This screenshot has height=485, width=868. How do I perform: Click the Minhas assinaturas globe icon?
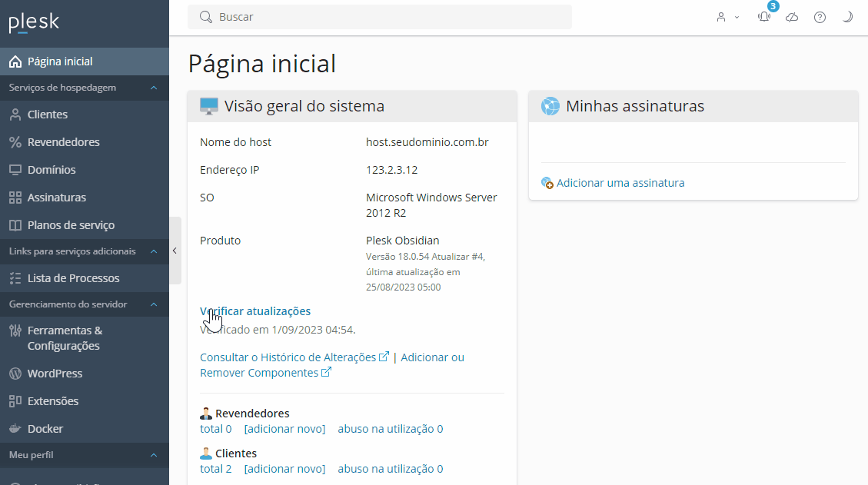point(550,106)
